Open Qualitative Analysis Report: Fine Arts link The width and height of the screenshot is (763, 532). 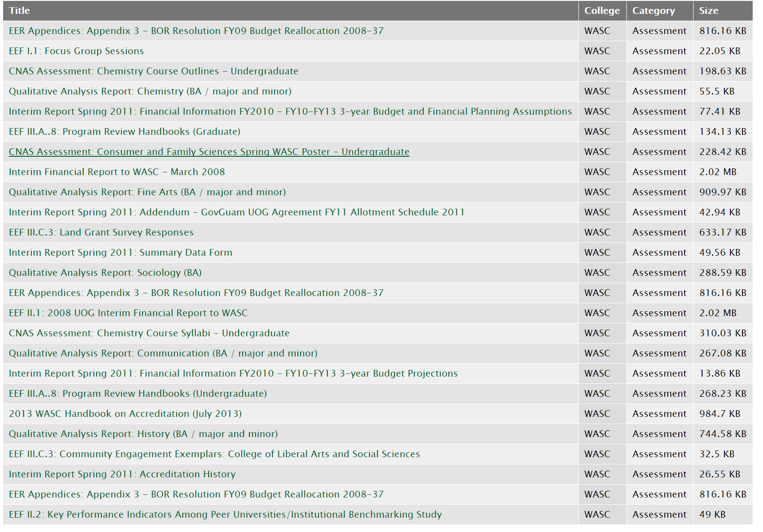click(147, 192)
